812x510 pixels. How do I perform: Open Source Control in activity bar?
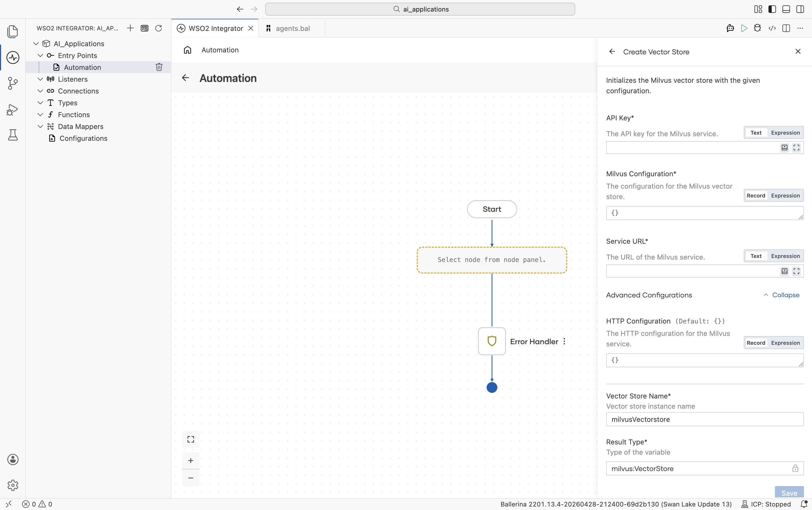(13, 83)
